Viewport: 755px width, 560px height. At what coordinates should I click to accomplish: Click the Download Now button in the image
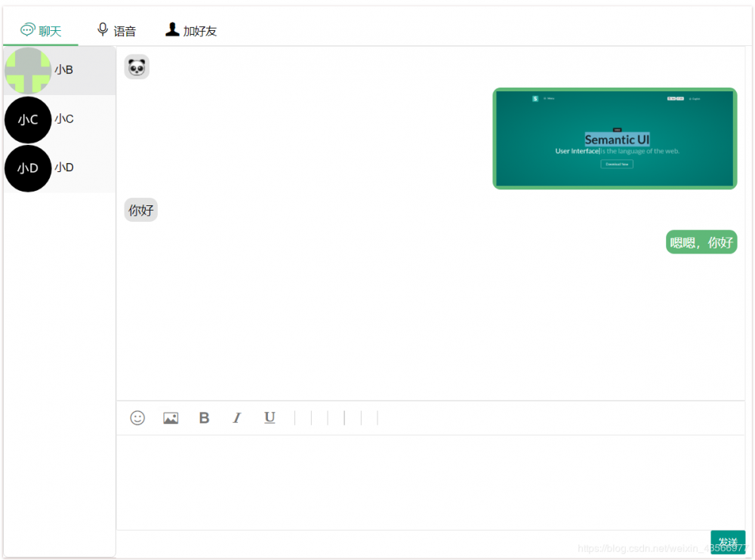[x=616, y=164]
